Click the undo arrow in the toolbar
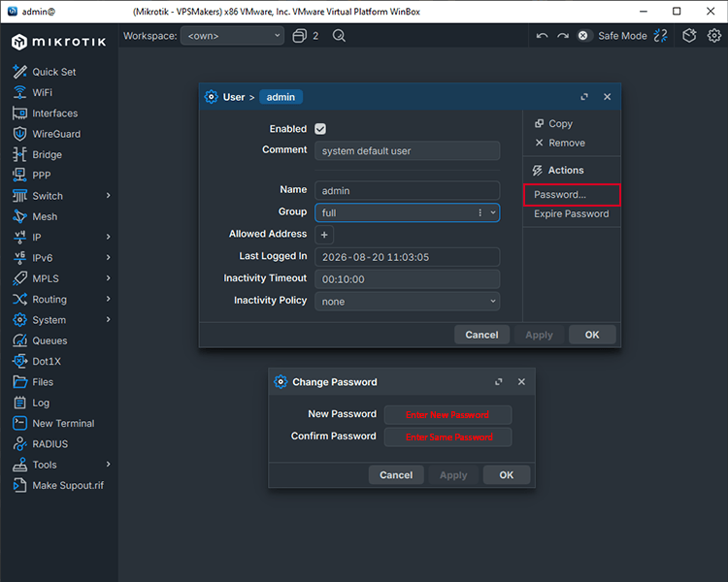 tap(542, 36)
